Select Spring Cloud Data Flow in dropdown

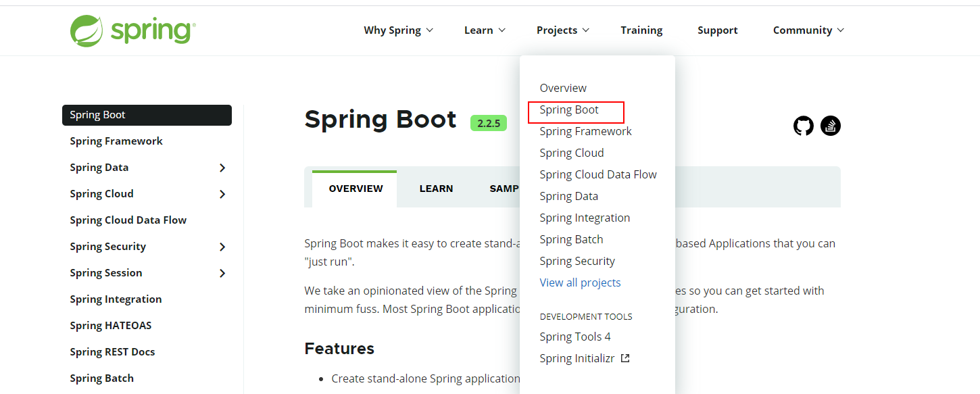click(x=598, y=174)
